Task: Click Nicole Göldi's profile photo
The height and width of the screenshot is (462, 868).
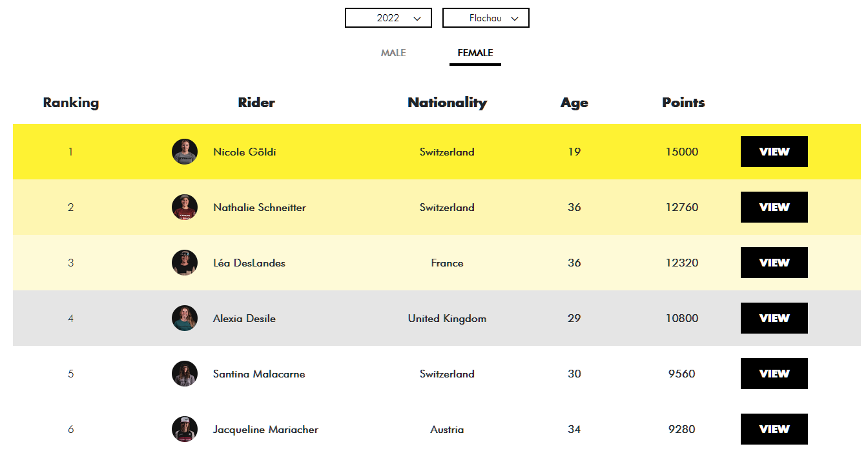Action: pos(185,152)
